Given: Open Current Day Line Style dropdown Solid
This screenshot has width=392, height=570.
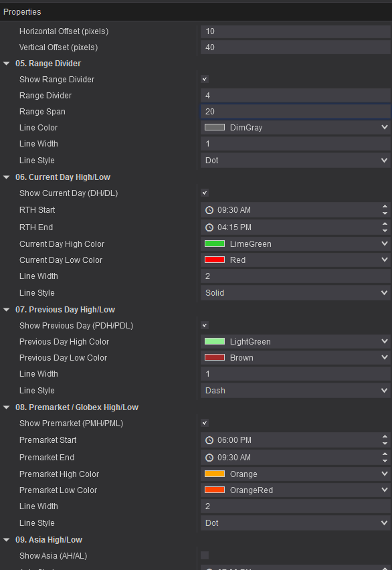Looking at the screenshot, I should [296, 292].
